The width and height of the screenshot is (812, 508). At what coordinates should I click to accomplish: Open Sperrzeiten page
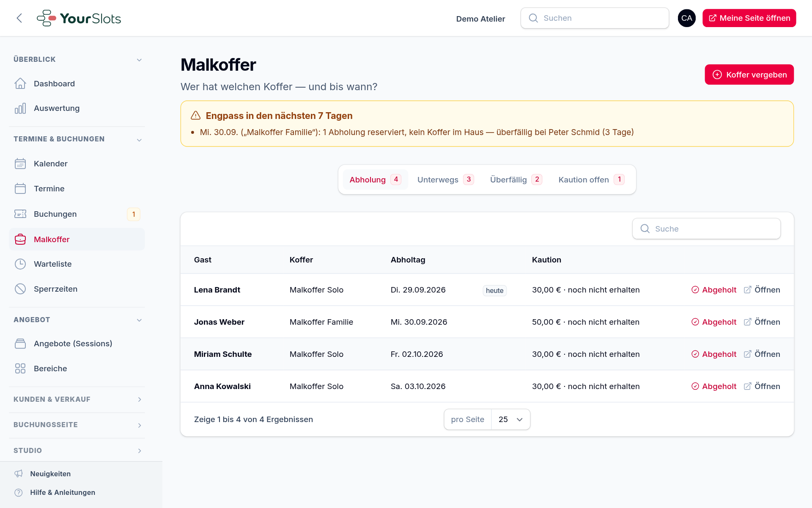click(77, 289)
